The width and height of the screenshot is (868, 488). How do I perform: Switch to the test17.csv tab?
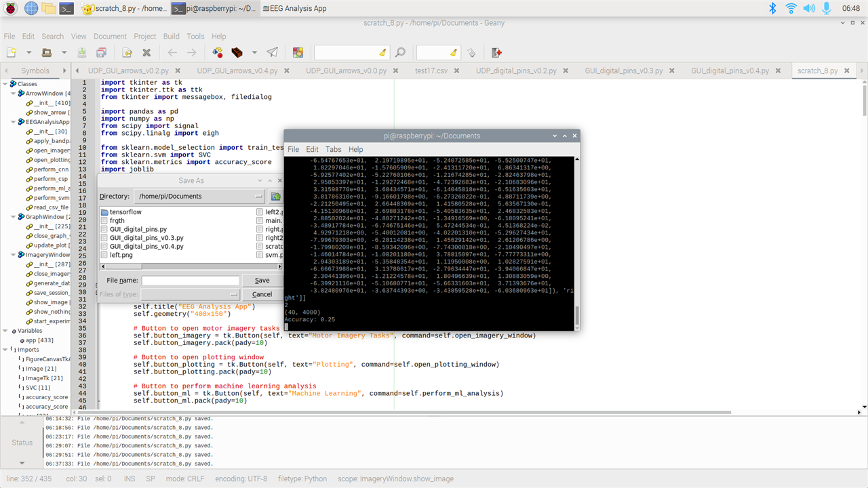pos(431,70)
